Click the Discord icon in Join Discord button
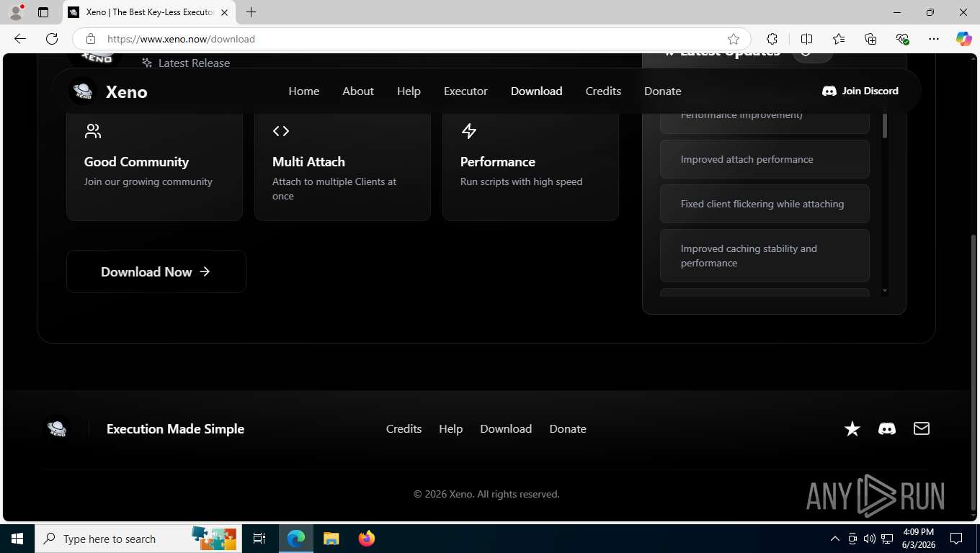Viewport: 980px width, 553px height. (x=829, y=91)
